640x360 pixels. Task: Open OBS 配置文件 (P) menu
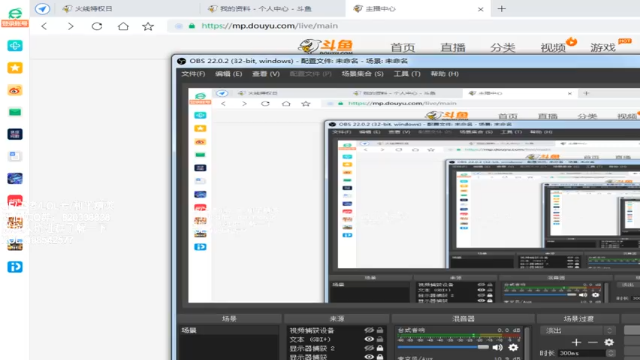click(311, 74)
